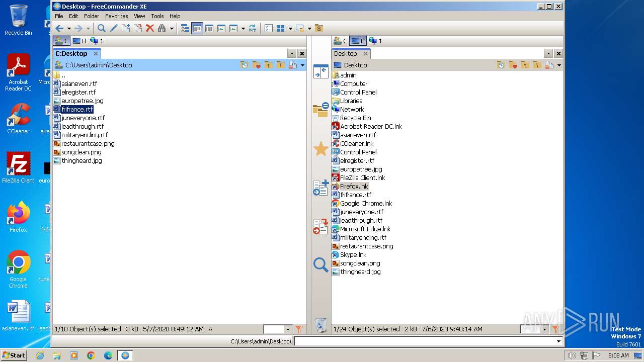644x362 pixels.
Task: Click the refresh/synchronize icon in toolbar
Action: click(253, 29)
